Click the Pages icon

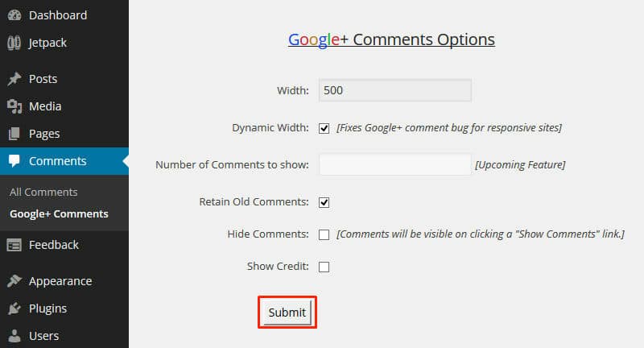click(x=14, y=134)
